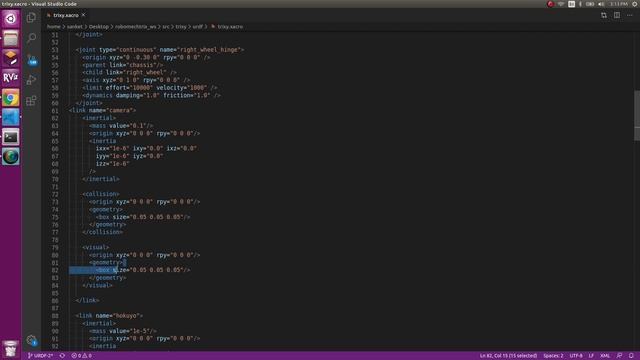Screen dimensions: 640x360
Task: Launch Sublime Text from the dock
Action: point(11,58)
